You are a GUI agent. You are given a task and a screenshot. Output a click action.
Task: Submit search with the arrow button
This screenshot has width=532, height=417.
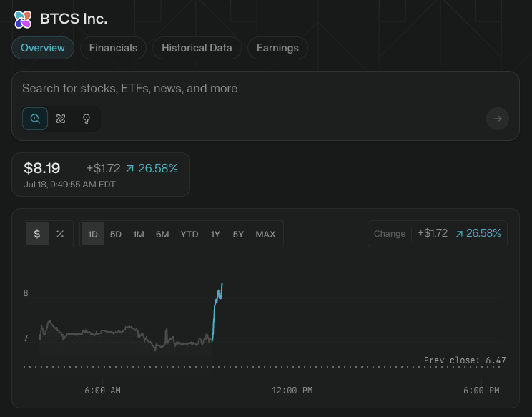coord(498,119)
